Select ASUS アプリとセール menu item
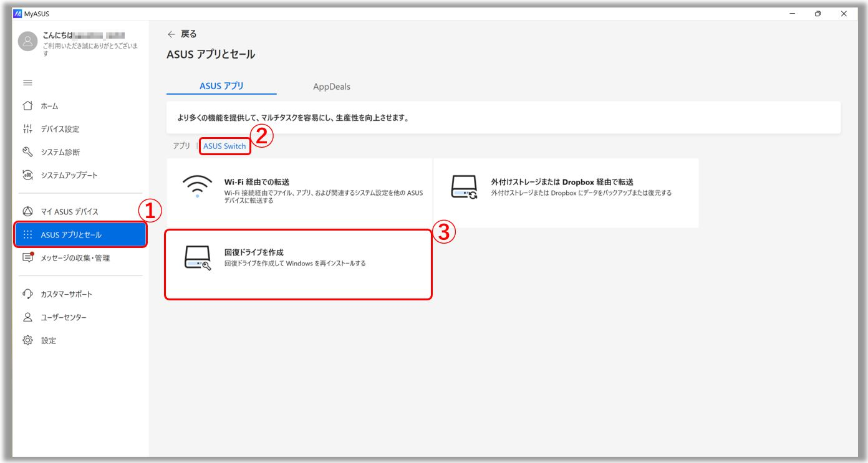 (80, 235)
